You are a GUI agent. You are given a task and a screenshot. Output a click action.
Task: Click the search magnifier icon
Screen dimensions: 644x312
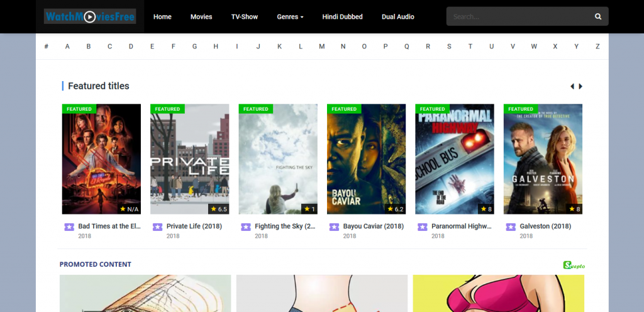click(598, 16)
